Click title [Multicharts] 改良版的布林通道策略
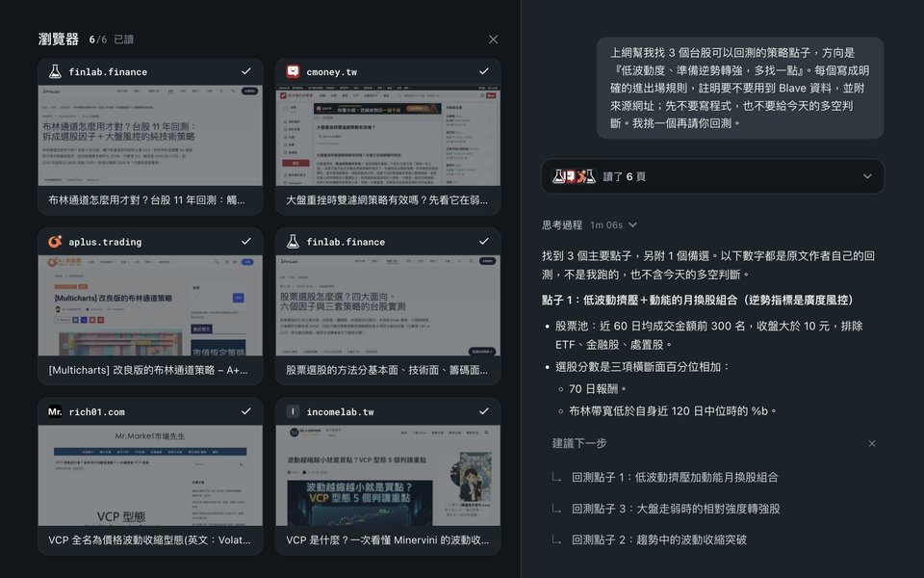This screenshot has height=578, width=924. [148, 370]
